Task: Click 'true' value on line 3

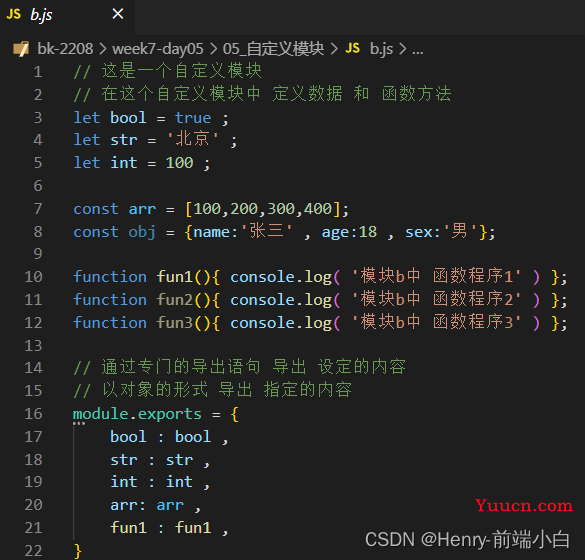Action: (193, 118)
